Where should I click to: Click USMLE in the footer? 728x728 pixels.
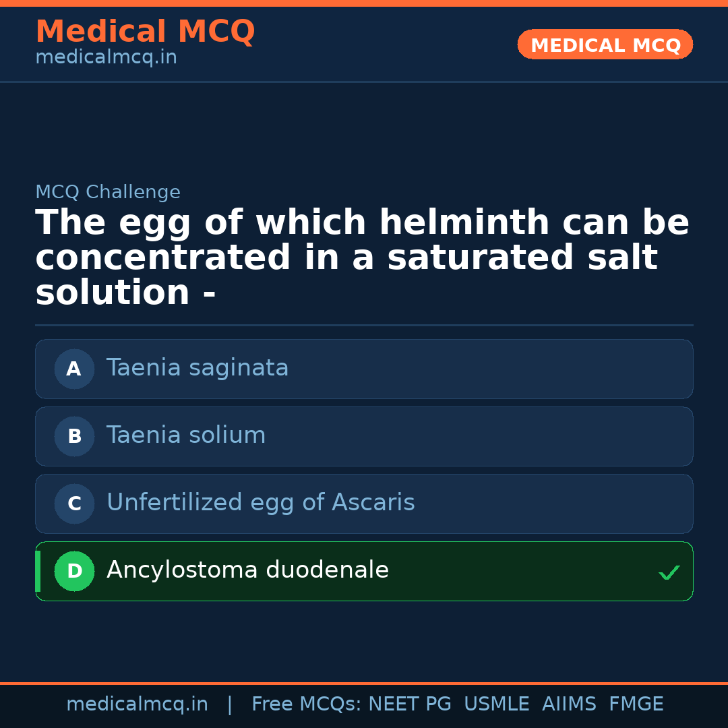tap(496, 704)
